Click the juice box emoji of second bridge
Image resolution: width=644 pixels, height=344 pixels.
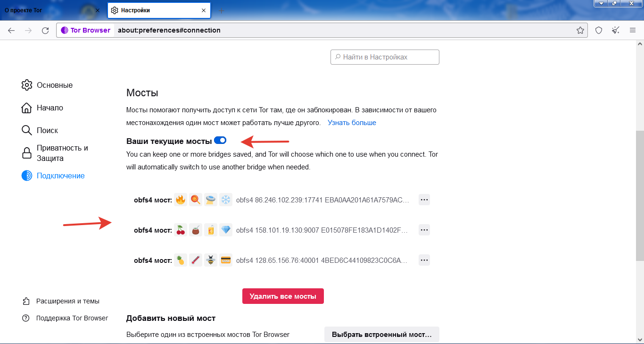(211, 230)
